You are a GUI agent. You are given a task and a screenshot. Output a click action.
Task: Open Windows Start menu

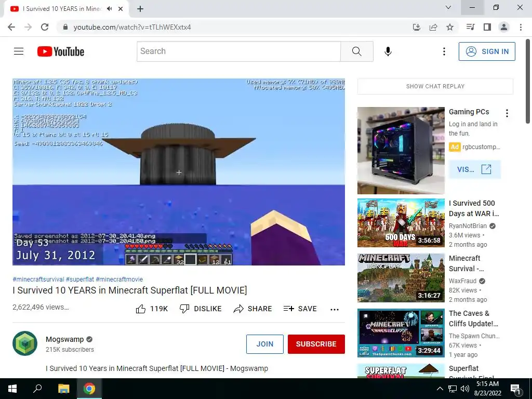[x=12, y=389]
